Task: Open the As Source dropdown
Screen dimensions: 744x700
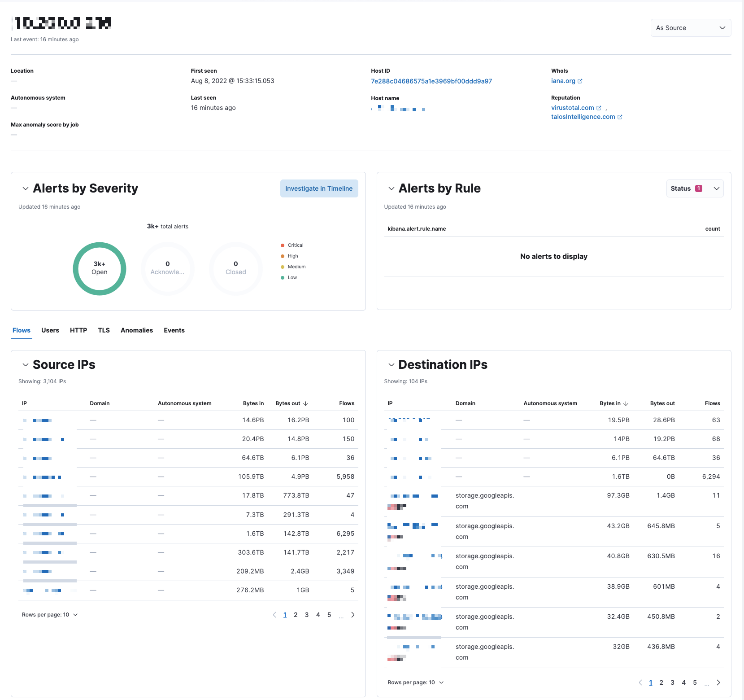Action: tap(690, 27)
